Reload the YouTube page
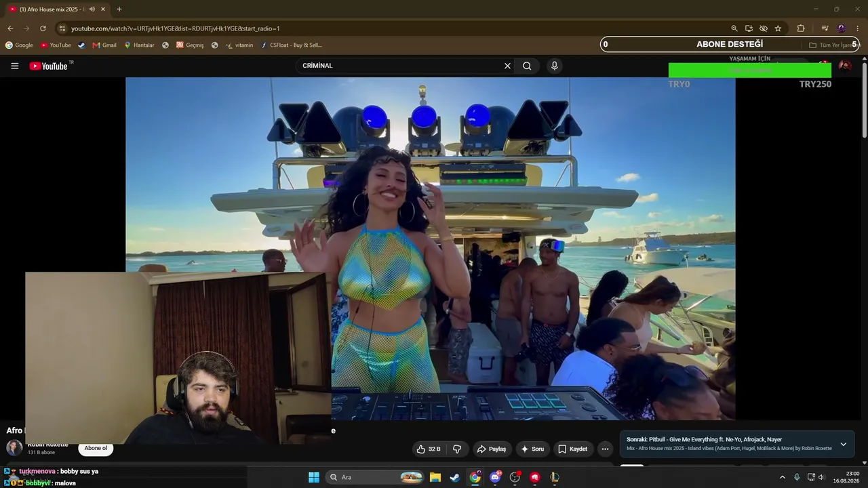 [43, 28]
